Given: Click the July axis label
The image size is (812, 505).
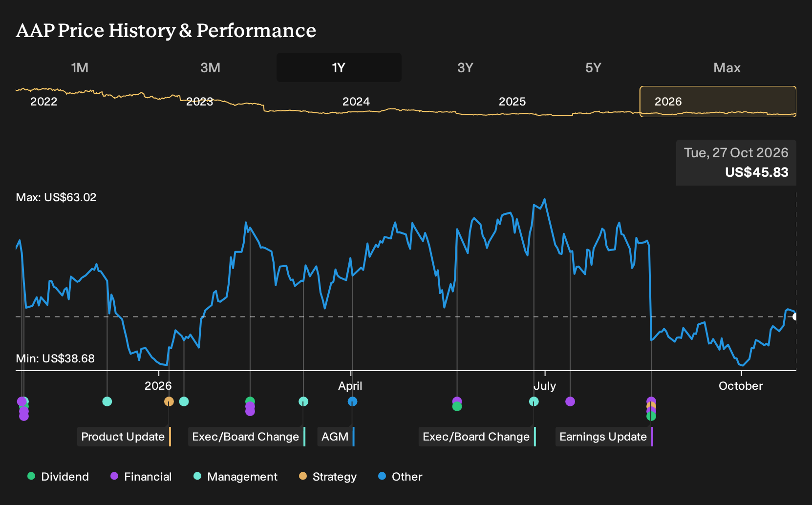Looking at the screenshot, I should click(x=545, y=386).
